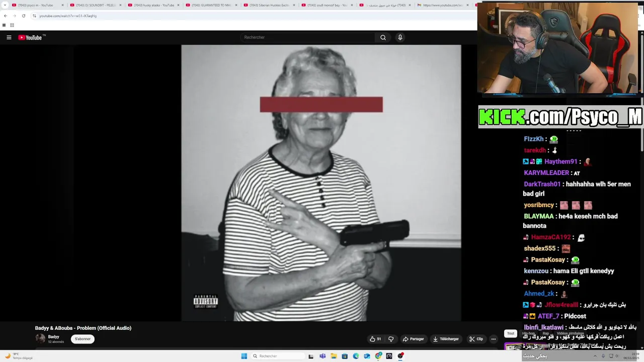Click the Télécharger download button
The width and height of the screenshot is (644, 362).
pyautogui.click(x=446, y=339)
